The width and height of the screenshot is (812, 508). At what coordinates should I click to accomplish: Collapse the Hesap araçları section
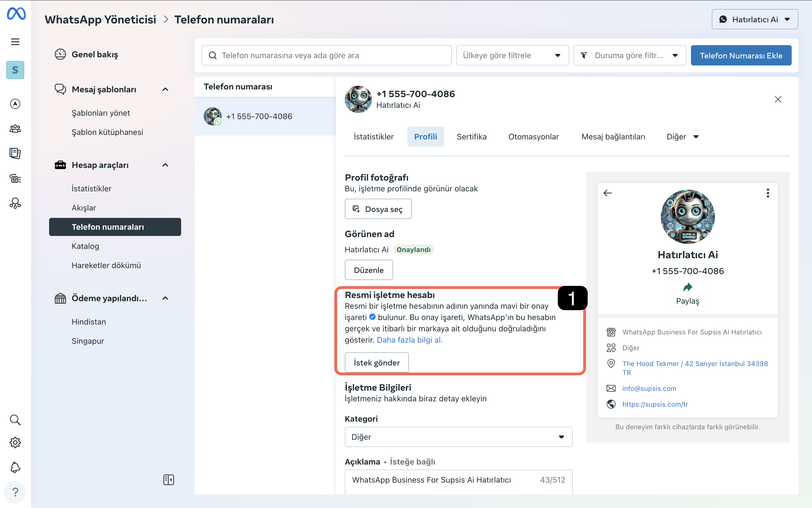pyautogui.click(x=165, y=165)
